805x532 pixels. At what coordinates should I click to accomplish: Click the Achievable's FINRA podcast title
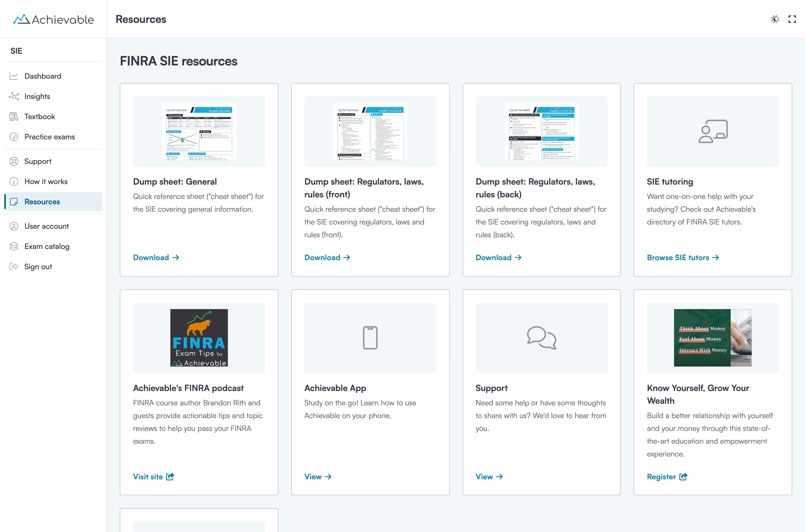pyautogui.click(x=188, y=388)
